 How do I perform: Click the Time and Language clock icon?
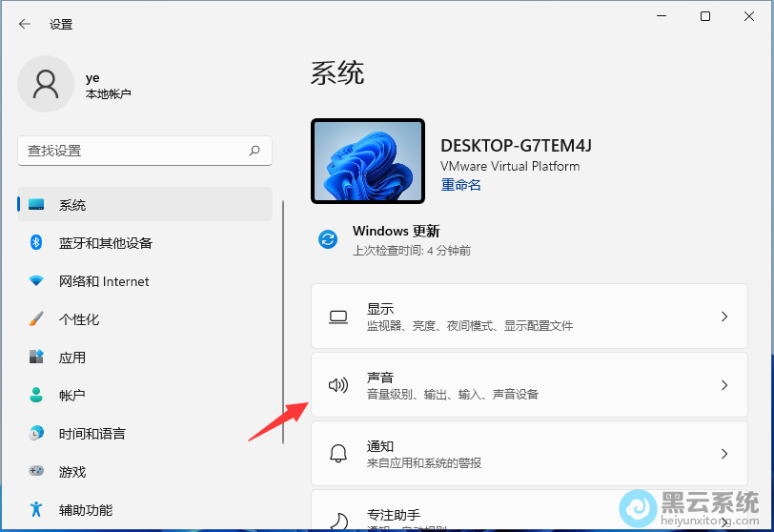pos(36,433)
